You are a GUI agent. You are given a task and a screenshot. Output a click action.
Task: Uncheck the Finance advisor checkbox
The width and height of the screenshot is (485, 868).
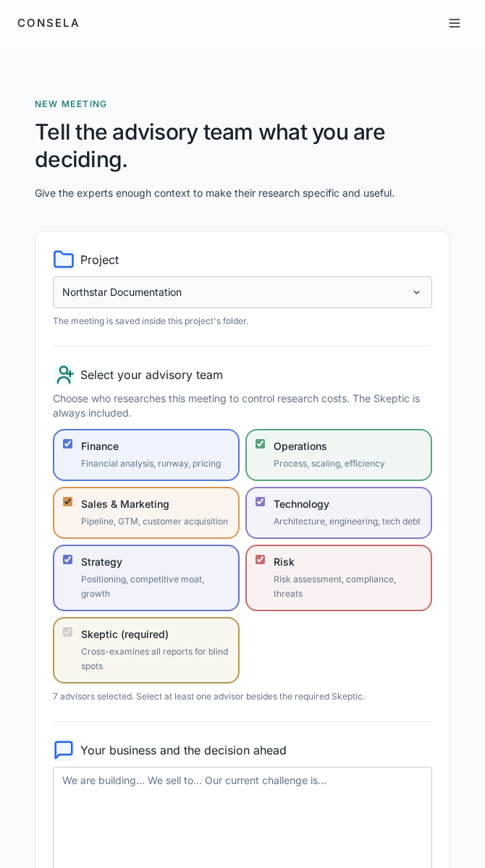pyautogui.click(x=68, y=444)
